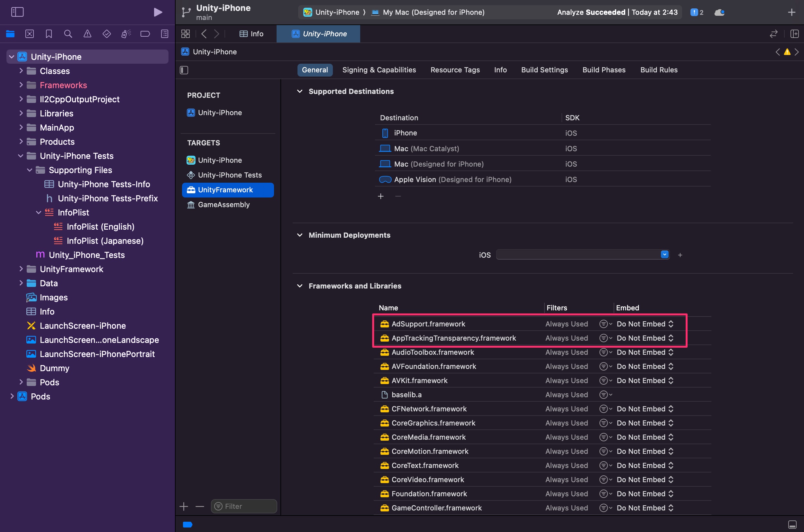Add a supported destination with plus button
Image resolution: width=804 pixels, height=532 pixels.
(x=381, y=196)
